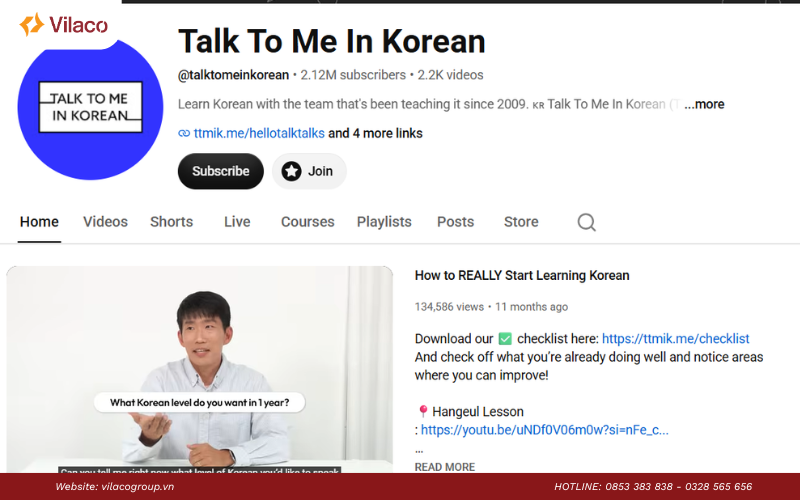Expand video description via READ MORE
800x500 pixels.
(444, 467)
